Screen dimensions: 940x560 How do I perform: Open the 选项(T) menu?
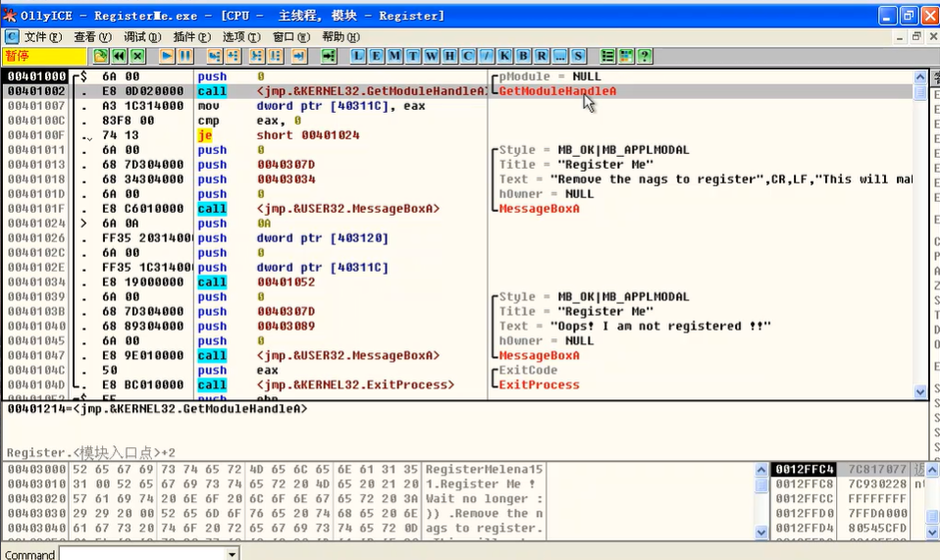241,37
